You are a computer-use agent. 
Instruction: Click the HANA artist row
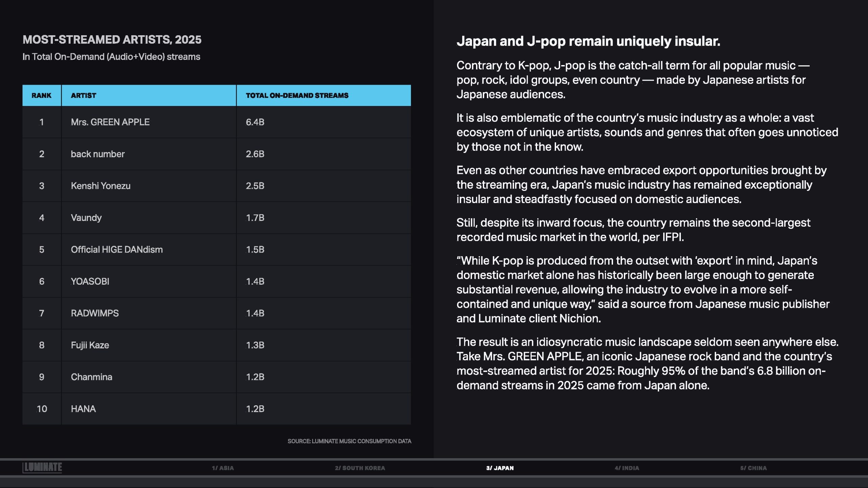(83, 409)
